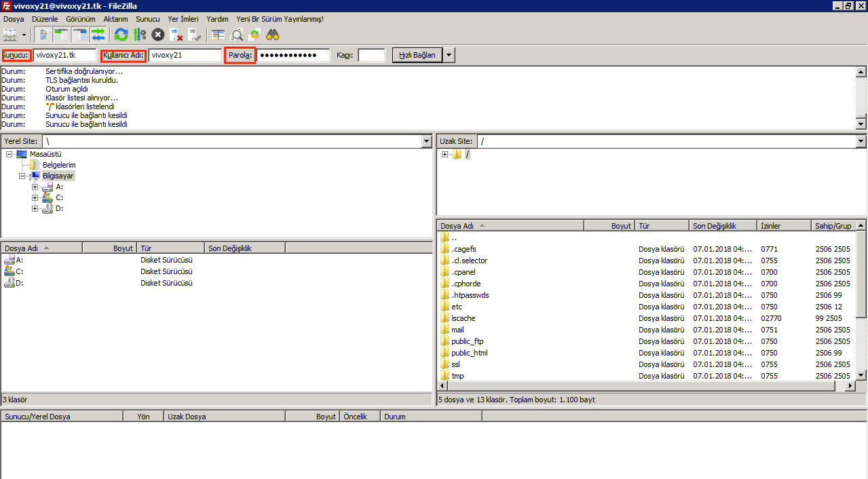Sort remote files by Son Değişiklik column
The height and width of the screenshot is (479, 868).
[722, 226]
